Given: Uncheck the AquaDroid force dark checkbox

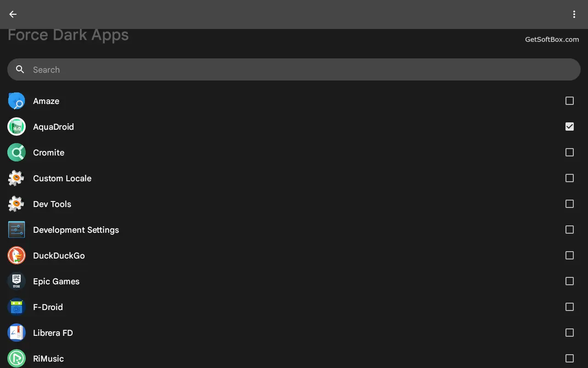Looking at the screenshot, I should click(x=570, y=126).
